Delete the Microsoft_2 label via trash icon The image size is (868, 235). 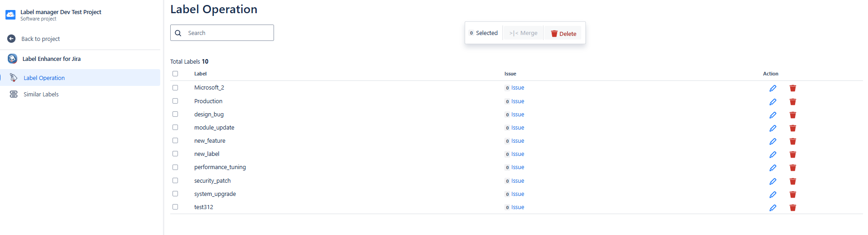pos(793,88)
